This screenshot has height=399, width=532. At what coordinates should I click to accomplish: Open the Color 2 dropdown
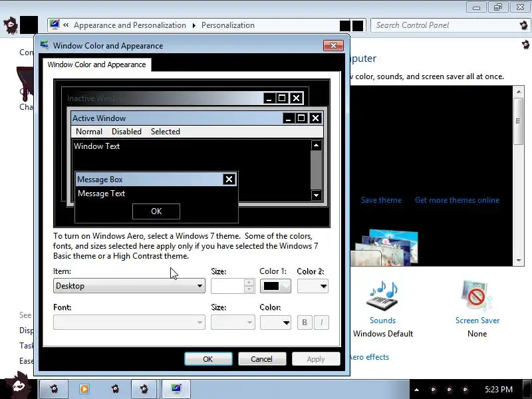pos(313,286)
